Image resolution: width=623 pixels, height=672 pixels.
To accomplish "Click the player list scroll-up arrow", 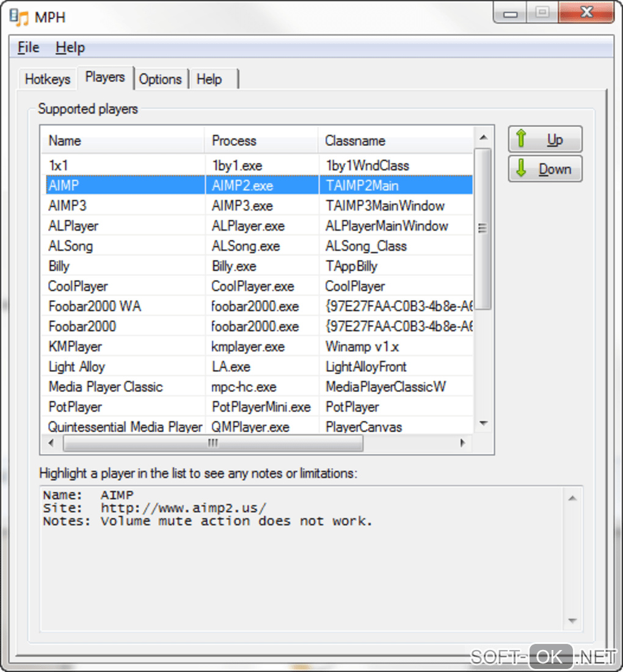I will pos(484,137).
